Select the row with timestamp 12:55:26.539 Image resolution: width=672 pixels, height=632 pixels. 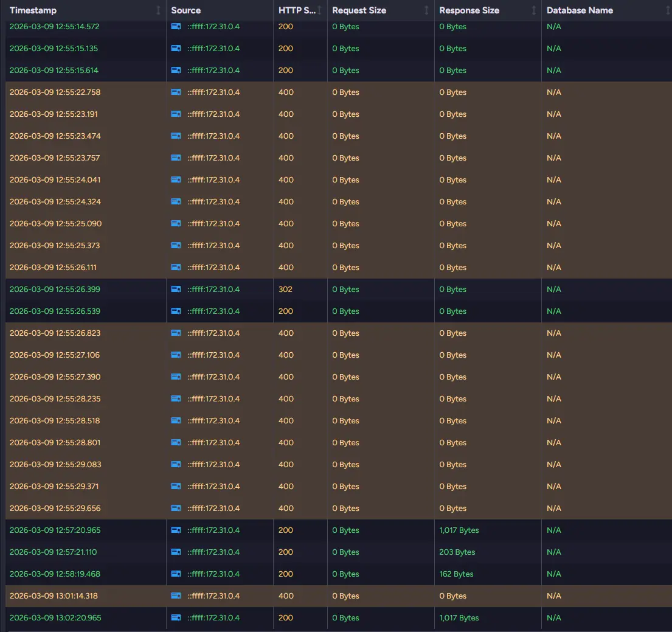(55, 311)
